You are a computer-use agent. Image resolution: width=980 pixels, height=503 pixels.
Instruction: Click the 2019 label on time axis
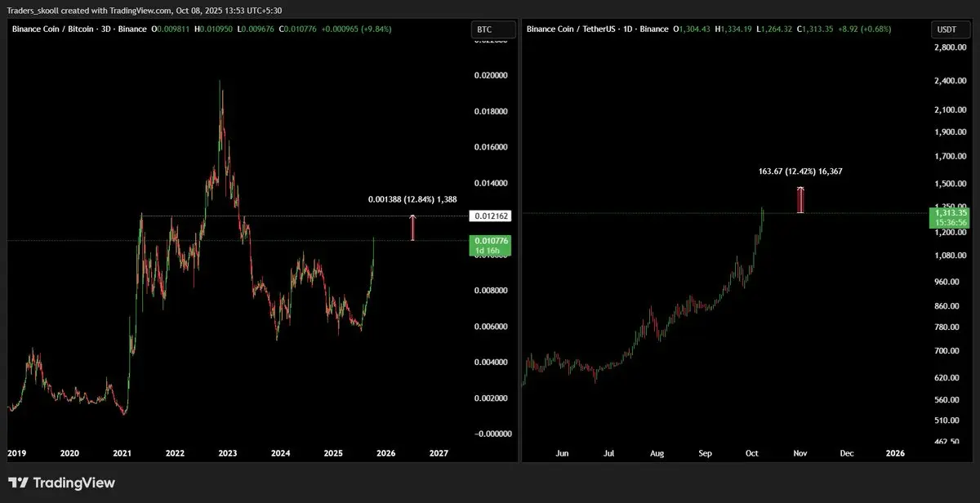click(x=16, y=452)
